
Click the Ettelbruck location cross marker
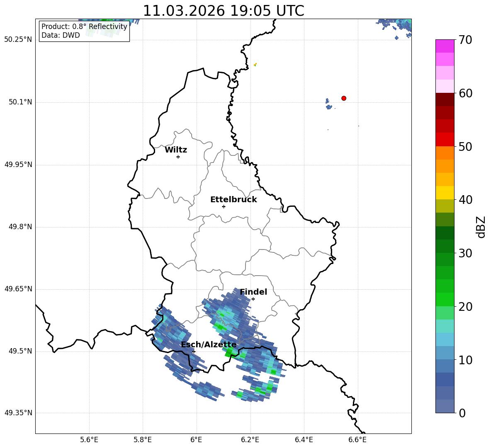click(224, 206)
